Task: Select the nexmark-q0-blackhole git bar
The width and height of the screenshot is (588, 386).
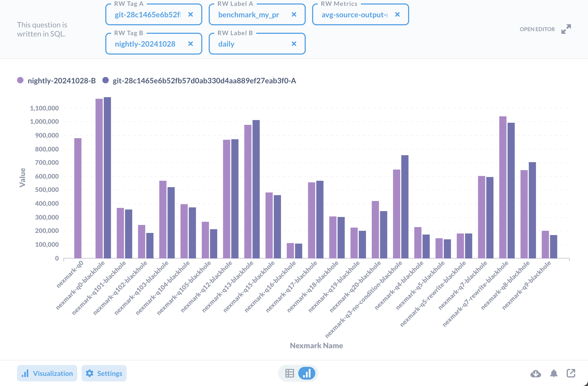Action: click(x=107, y=178)
